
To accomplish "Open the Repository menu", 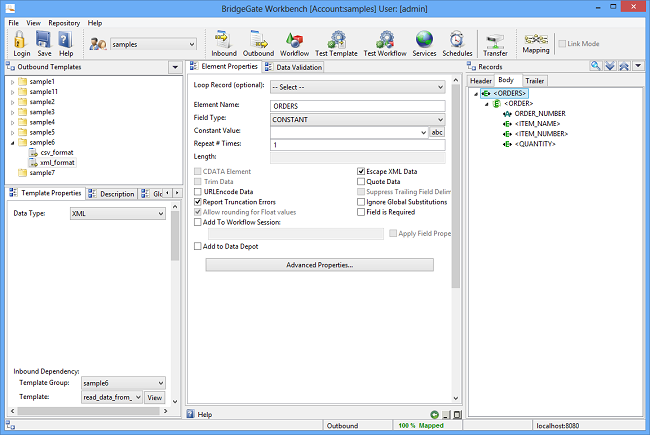I will (x=64, y=23).
